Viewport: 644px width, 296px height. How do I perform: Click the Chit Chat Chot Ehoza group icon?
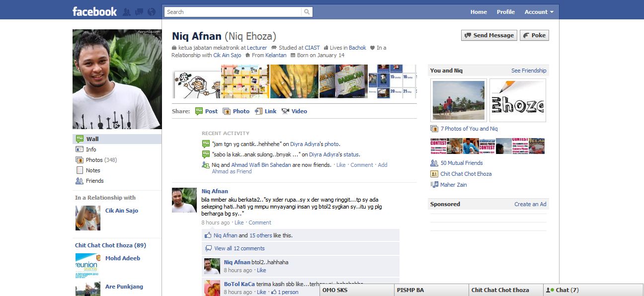pyautogui.click(x=434, y=174)
